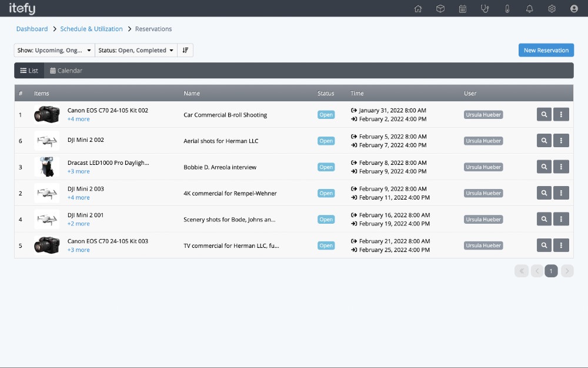Open the three-dot menu for Bobbie D. Arreola interview
588x368 pixels.
pyautogui.click(x=561, y=167)
